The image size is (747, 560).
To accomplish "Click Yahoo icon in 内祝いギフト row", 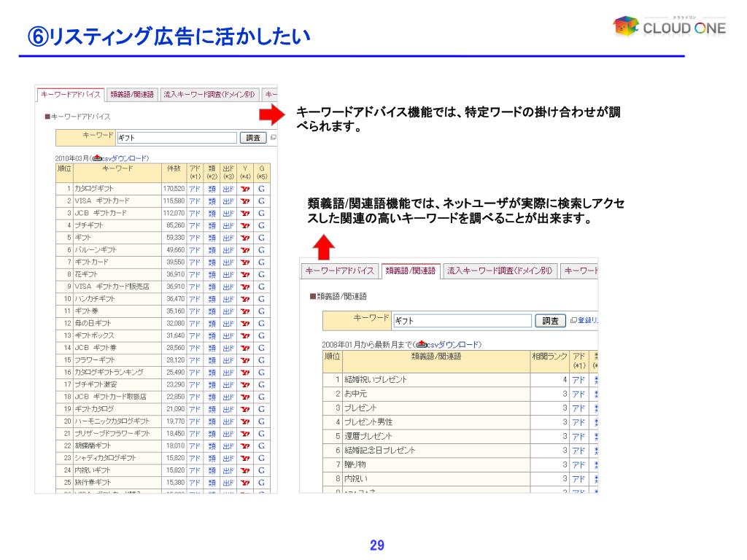I will pyautogui.click(x=245, y=470).
